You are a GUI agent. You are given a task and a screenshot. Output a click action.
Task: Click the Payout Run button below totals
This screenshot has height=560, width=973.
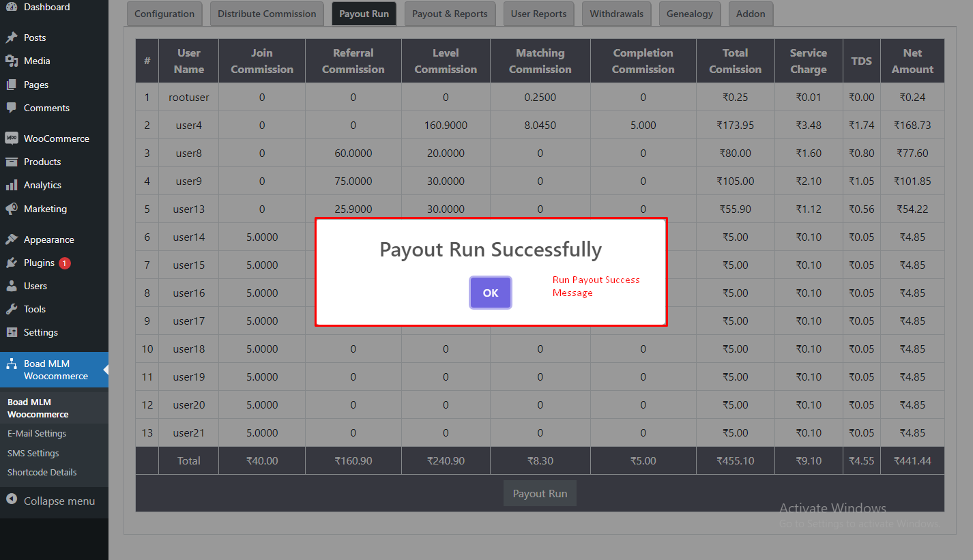pos(540,493)
